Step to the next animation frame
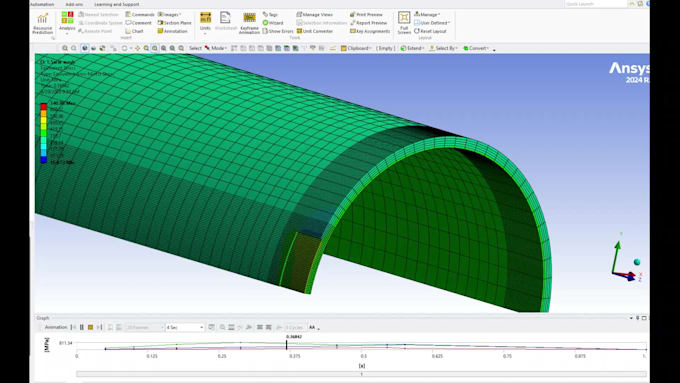The height and width of the screenshot is (383, 680). (x=99, y=327)
